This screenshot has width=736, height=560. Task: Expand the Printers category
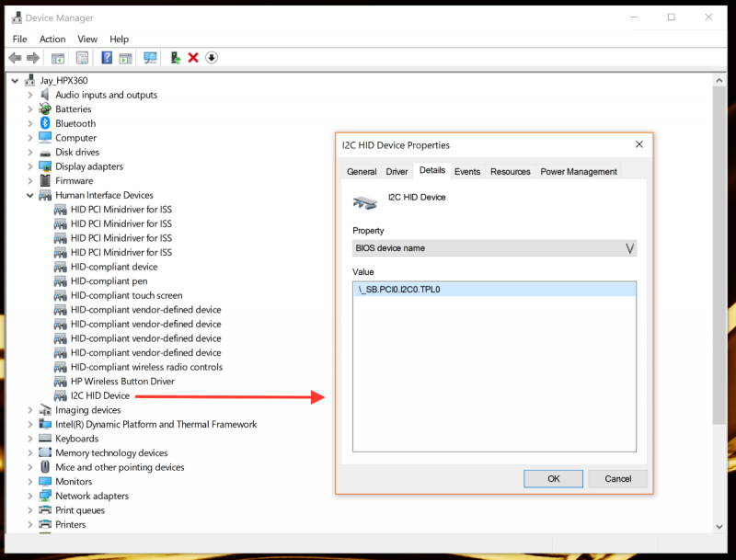click(30, 524)
